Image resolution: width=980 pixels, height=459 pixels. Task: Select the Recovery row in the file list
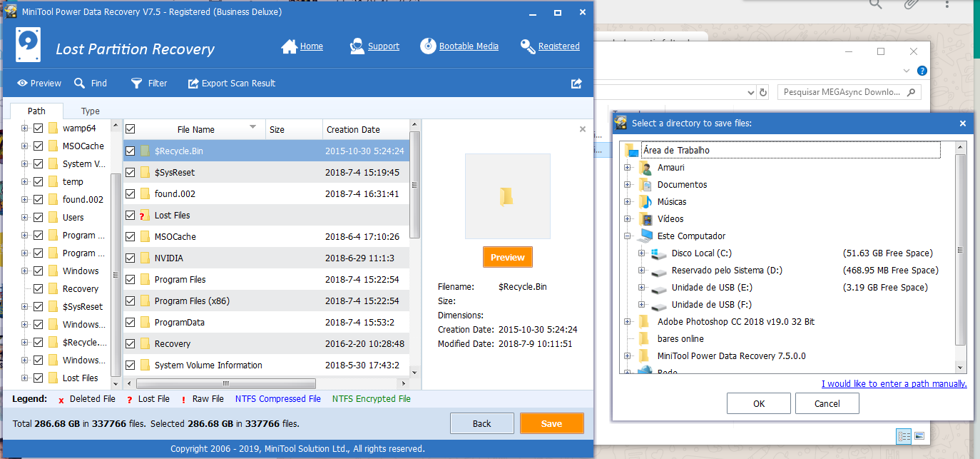tap(267, 343)
